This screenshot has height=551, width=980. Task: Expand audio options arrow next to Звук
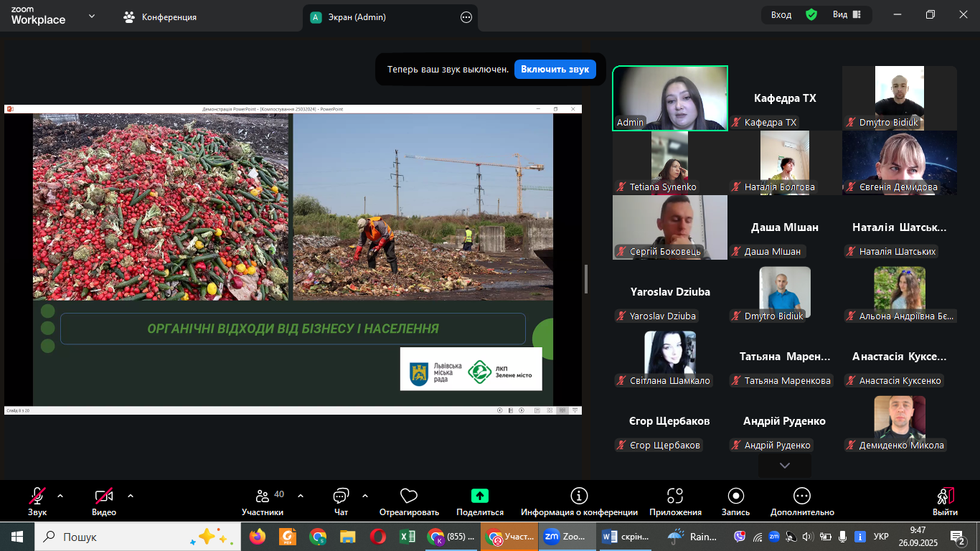(60, 496)
